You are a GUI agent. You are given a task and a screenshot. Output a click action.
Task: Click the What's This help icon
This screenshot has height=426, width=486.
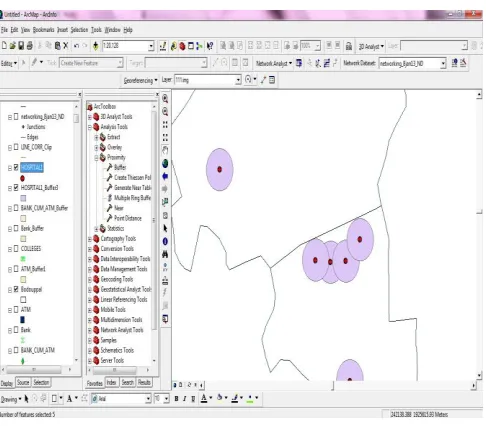pos(210,46)
